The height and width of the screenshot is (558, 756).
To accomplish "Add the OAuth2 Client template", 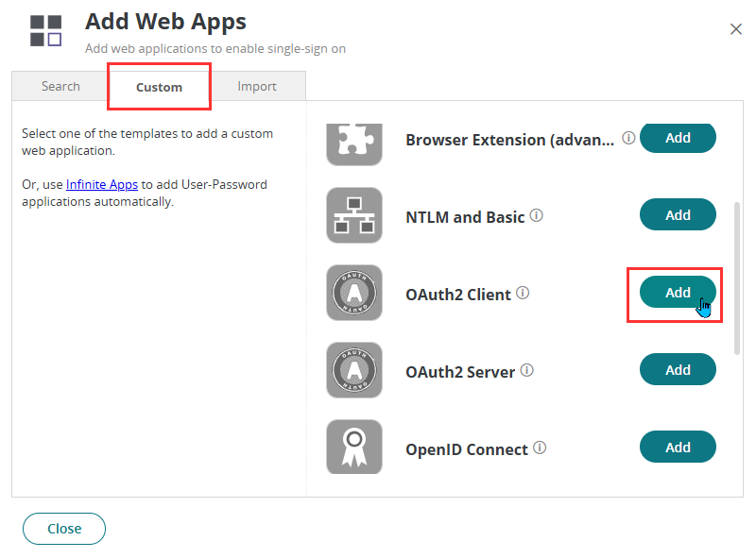I will click(678, 292).
